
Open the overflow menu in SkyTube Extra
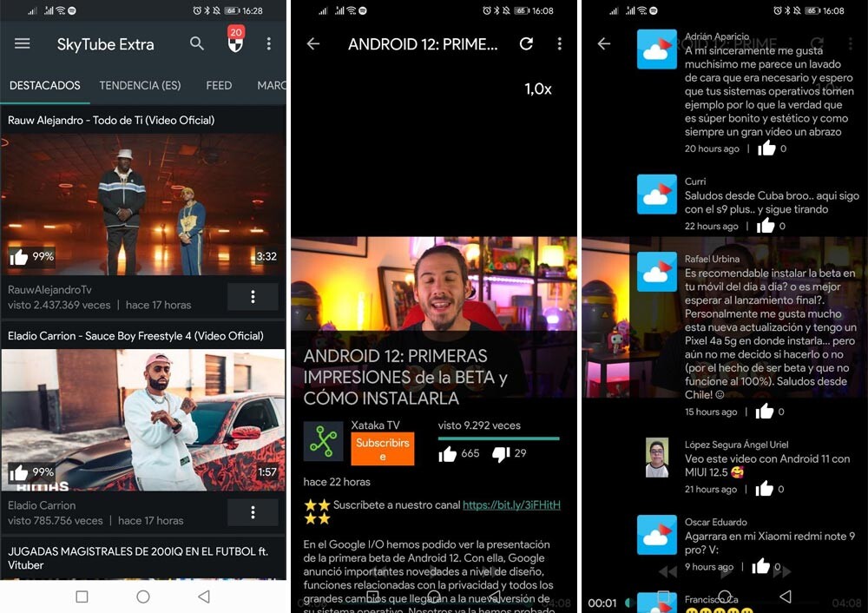coord(270,43)
